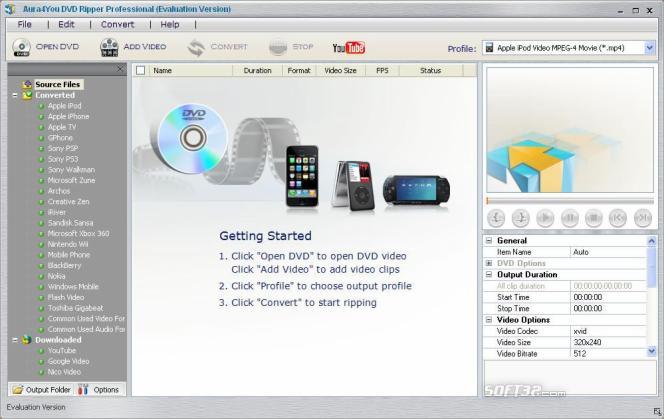Sort list by Duration column header
This screenshot has height=419, width=664.
(257, 71)
